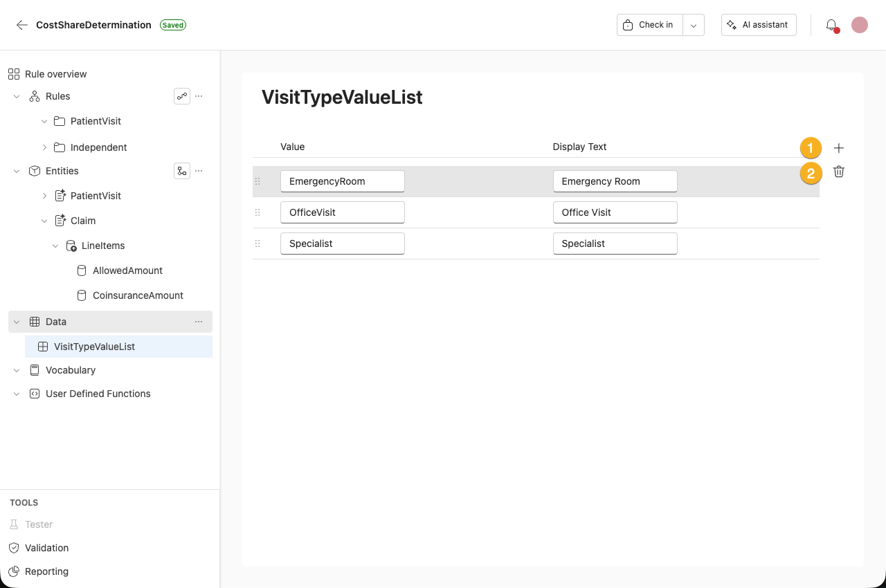886x588 pixels.
Task: Open the more options menu beside Data
Action: [199, 322]
